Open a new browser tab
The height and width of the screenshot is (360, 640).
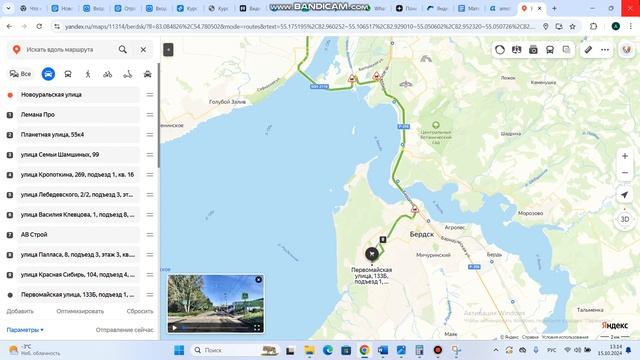[x=554, y=8]
